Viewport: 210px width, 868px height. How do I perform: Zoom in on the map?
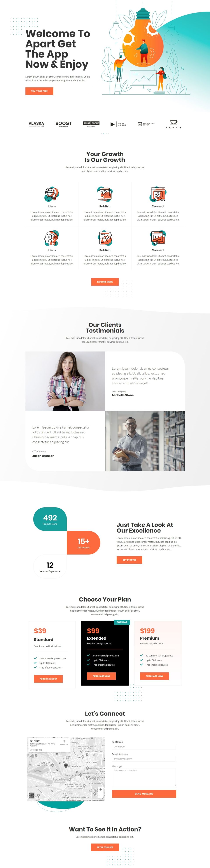(x=100, y=789)
